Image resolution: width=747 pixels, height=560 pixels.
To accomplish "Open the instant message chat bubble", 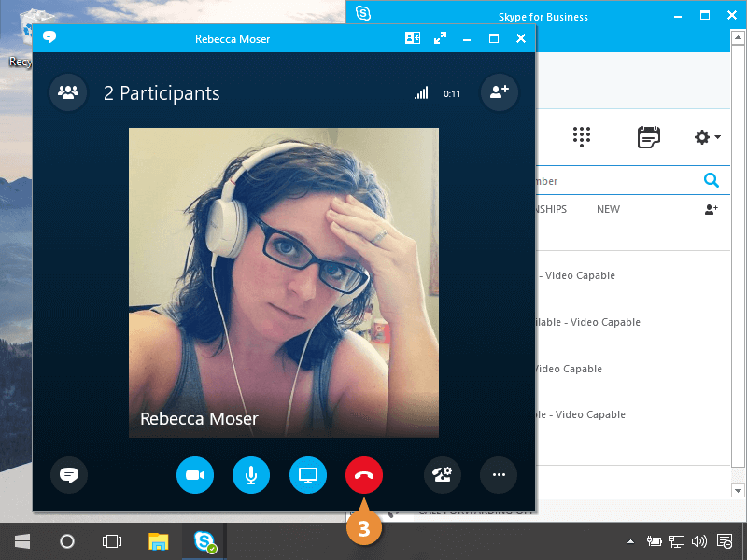I will pyautogui.click(x=68, y=475).
